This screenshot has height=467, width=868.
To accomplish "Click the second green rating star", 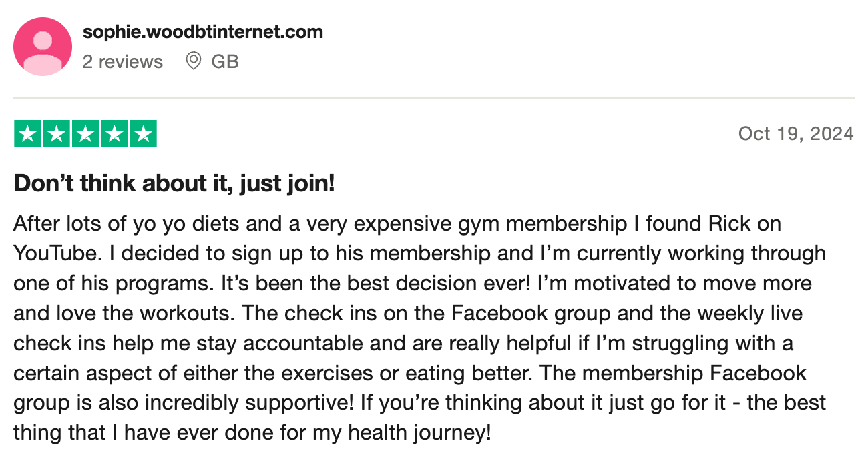I will (56, 134).
